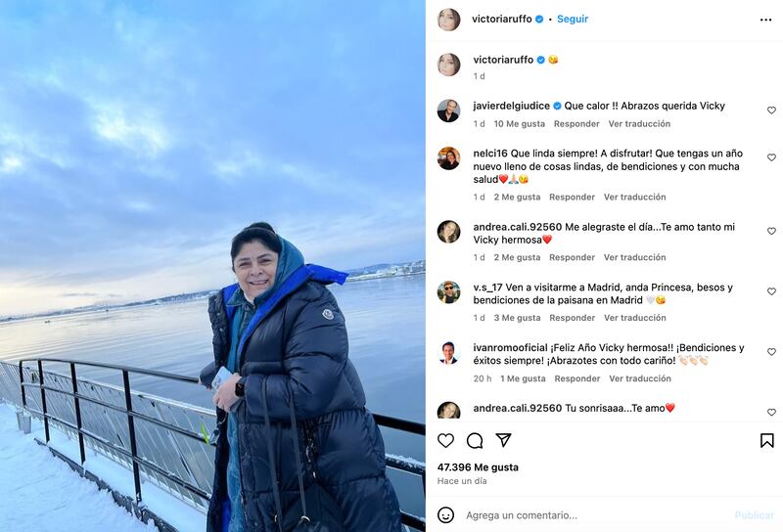Open the emoji picker smiley icon
Viewport: 783px width, 532px height.
pos(445,515)
